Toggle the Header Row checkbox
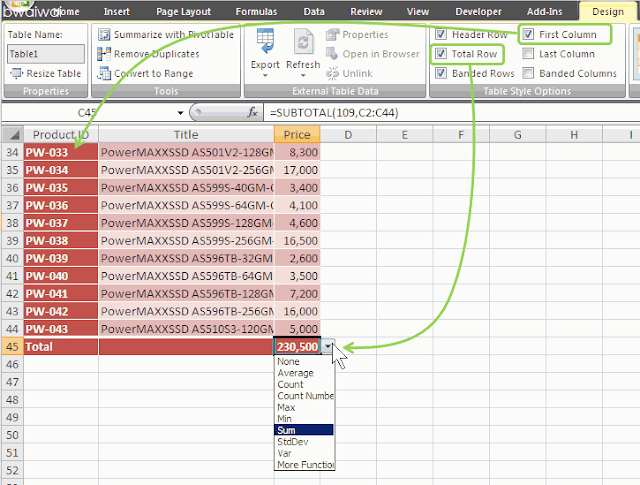The image size is (640, 485). click(440, 34)
